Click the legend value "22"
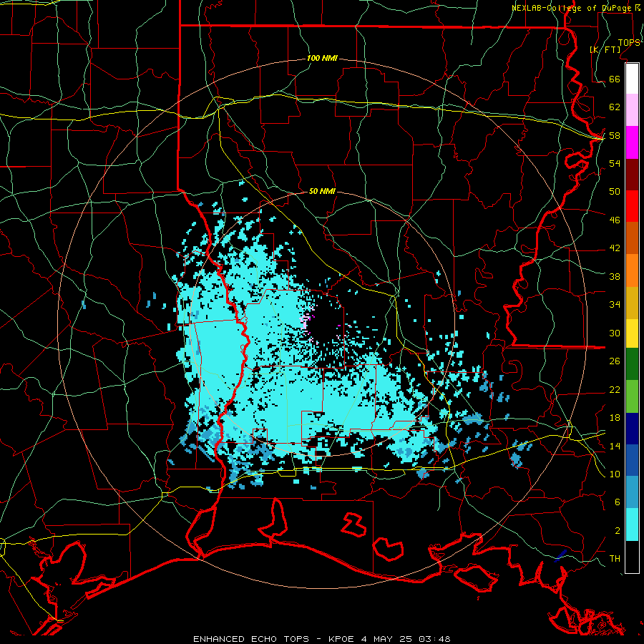 [615, 389]
